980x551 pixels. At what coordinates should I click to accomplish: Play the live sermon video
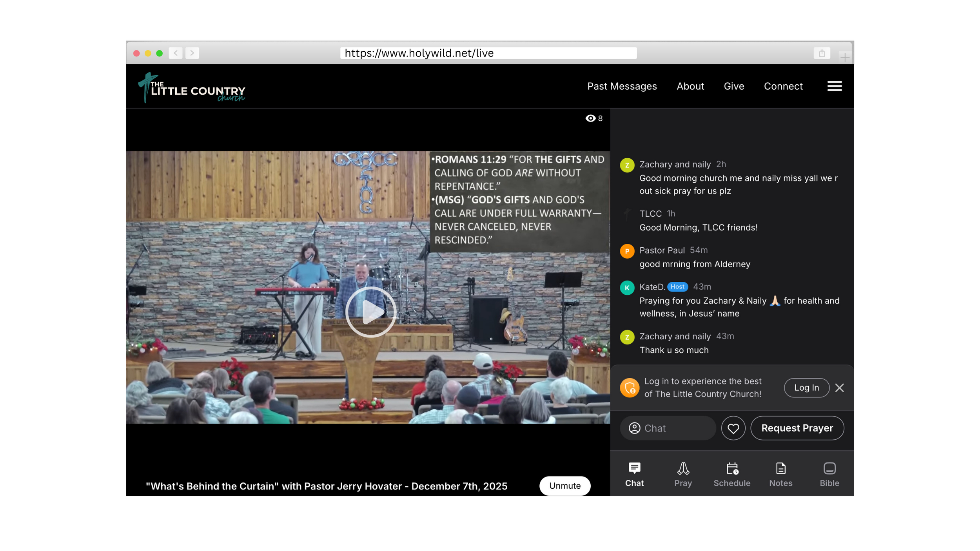pos(370,312)
